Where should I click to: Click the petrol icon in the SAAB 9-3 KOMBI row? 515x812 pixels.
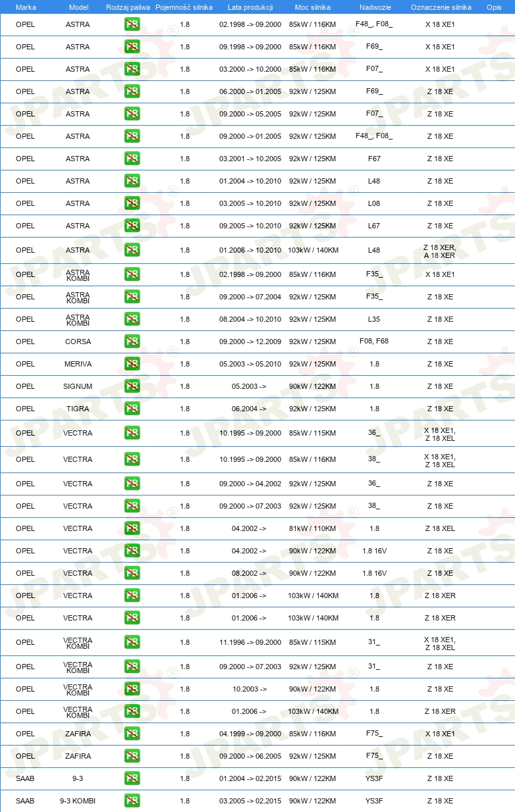coord(132,801)
